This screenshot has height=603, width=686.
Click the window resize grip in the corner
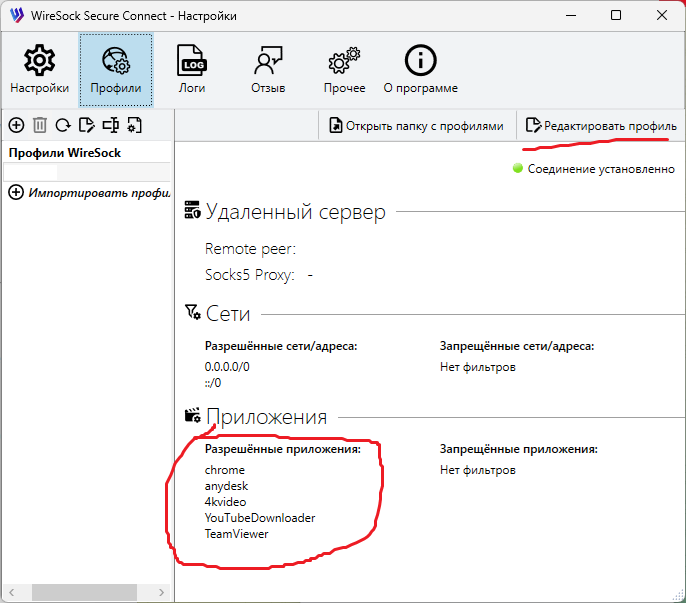coord(678,595)
